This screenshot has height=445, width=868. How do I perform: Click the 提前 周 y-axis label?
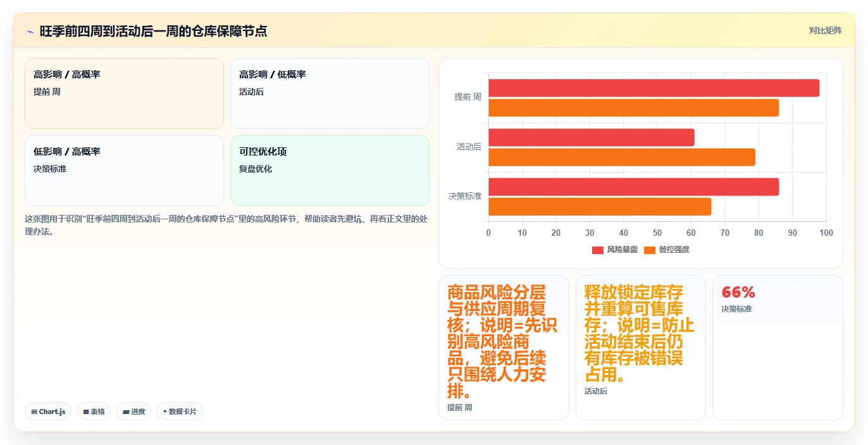click(468, 97)
